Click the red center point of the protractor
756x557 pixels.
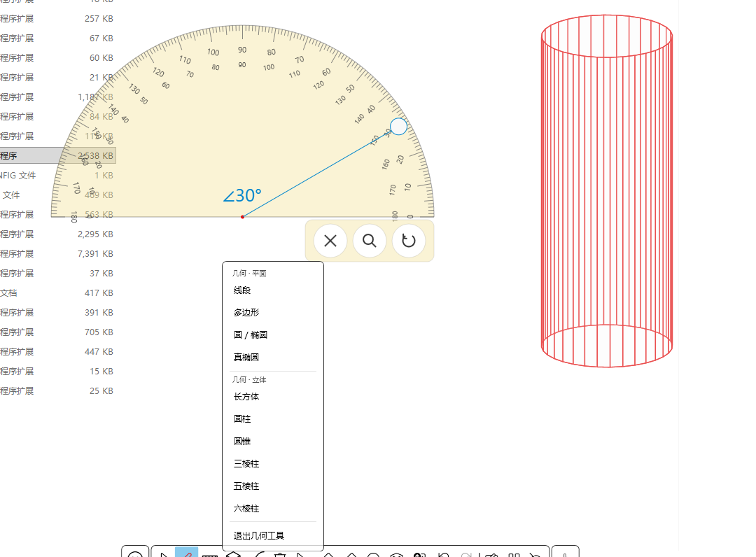[x=242, y=217]
